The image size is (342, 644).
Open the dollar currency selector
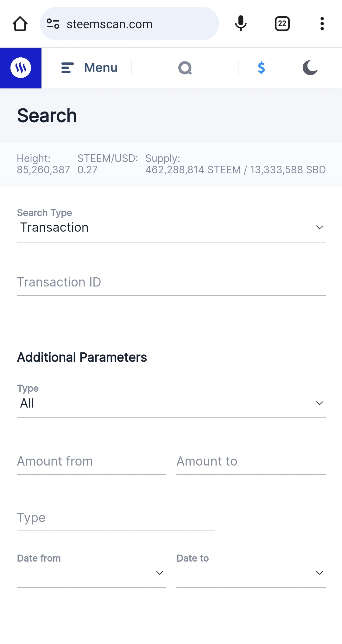coord(261,68)
